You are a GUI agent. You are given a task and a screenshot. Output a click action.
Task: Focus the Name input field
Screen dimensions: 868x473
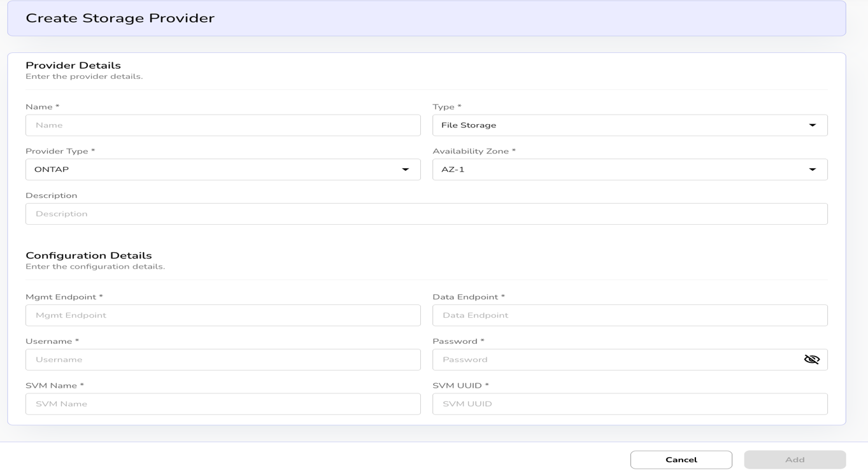coord(223,125)
